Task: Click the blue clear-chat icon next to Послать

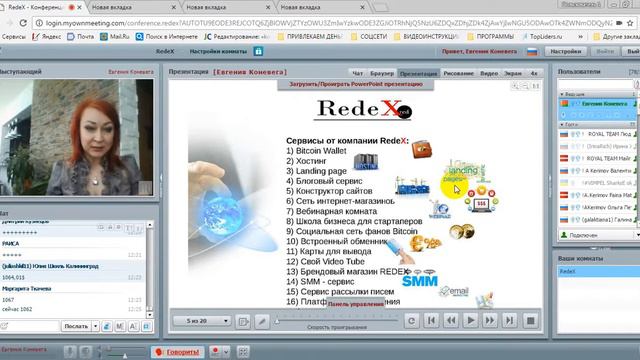Action: pos(107,326)
